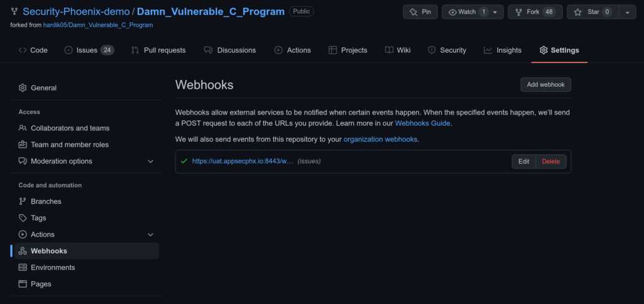The height and width of the screenshot is (304, 644).
Task: Click the Discussions speech bubble icon
Action: 208,50
